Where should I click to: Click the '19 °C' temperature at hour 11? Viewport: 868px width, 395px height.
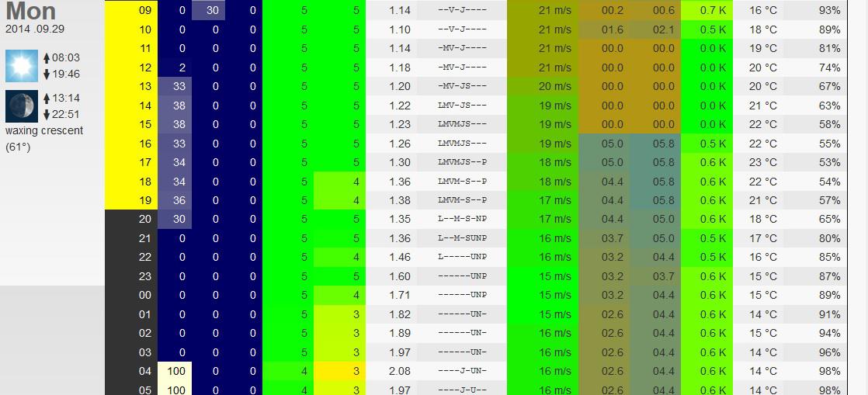click(x=763, y=49)
